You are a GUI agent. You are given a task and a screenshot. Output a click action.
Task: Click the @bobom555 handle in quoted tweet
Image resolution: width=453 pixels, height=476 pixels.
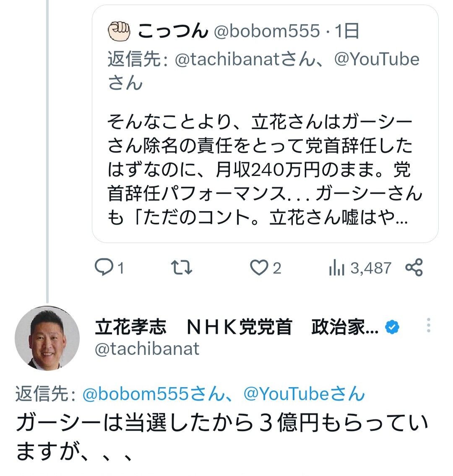(267, 31)
